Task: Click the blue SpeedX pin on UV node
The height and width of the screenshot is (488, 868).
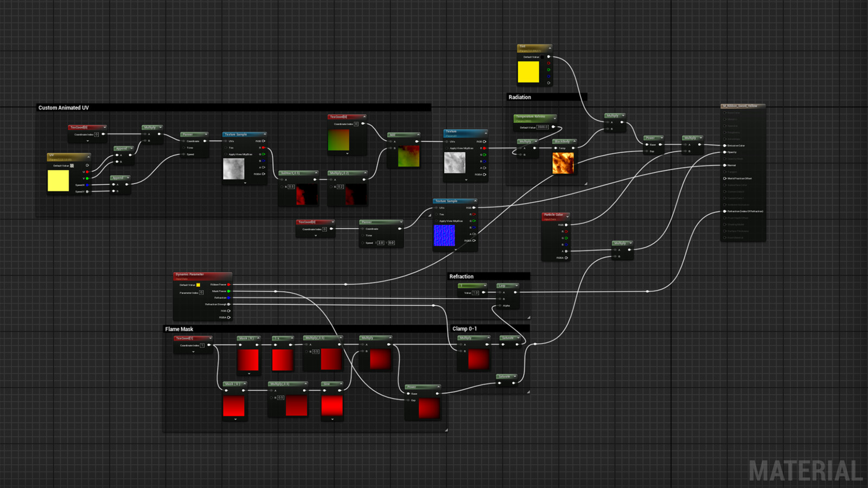Action: click(87, 185)
